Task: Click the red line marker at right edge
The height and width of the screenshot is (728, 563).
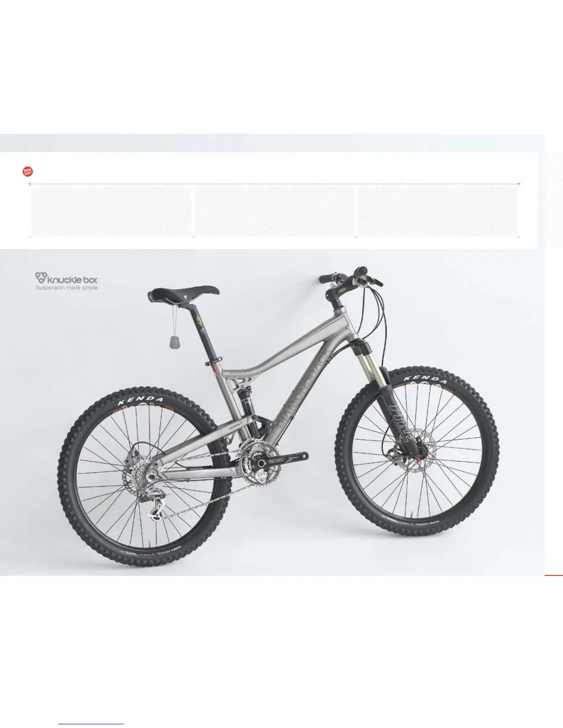Action: (553, 575)
